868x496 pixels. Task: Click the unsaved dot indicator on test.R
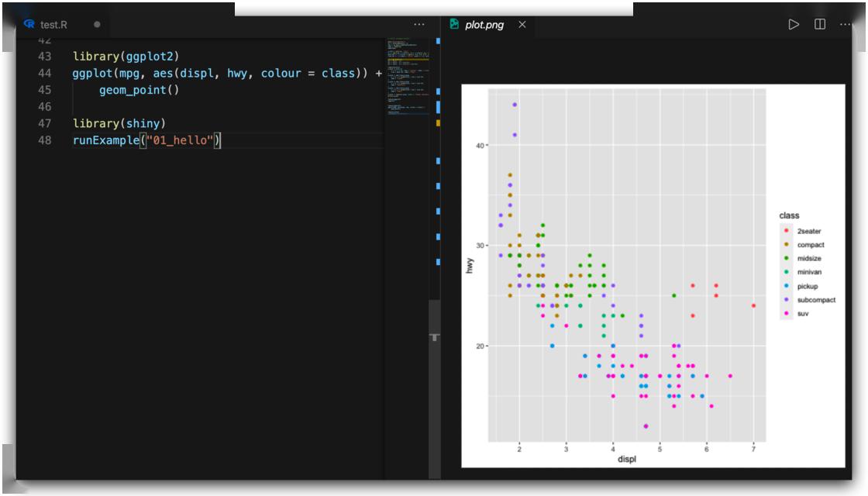(x=97, y=24)
